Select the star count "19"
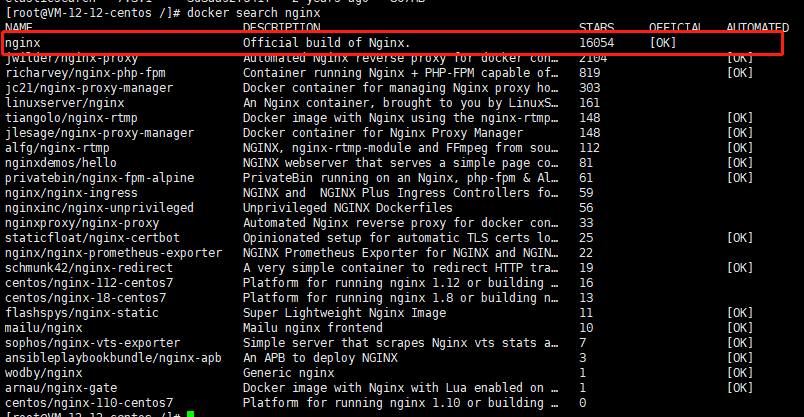This screenshot has width=804, height=417. pos(586,268)
